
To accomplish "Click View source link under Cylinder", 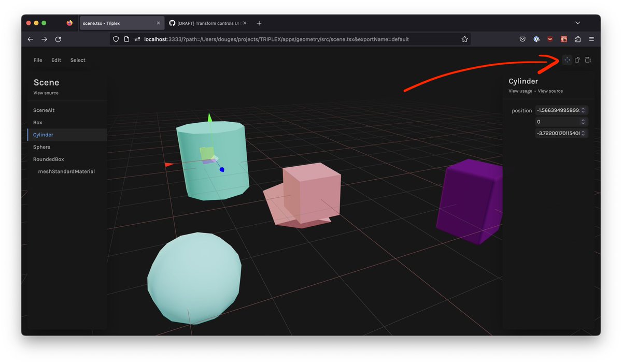I will (550, 91).
